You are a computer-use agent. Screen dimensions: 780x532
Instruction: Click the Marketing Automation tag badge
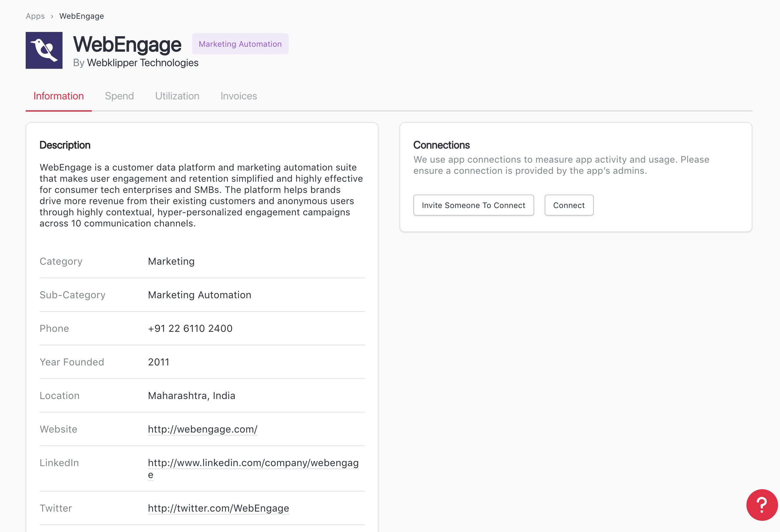click(240, 44)
